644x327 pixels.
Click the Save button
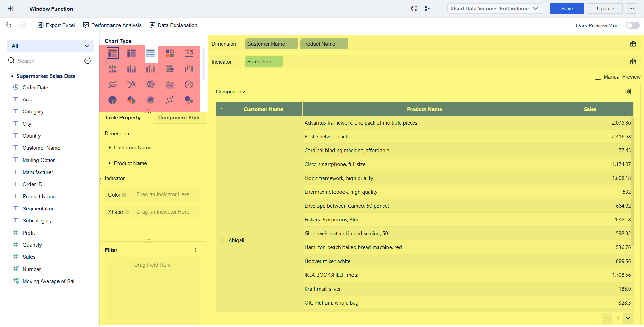click(567, 9)
